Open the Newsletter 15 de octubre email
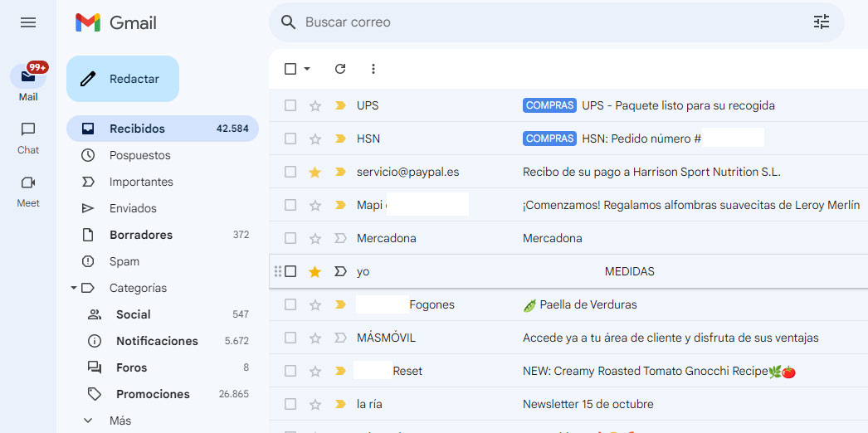This screenshot has width=868, height=433. (588, 404)
